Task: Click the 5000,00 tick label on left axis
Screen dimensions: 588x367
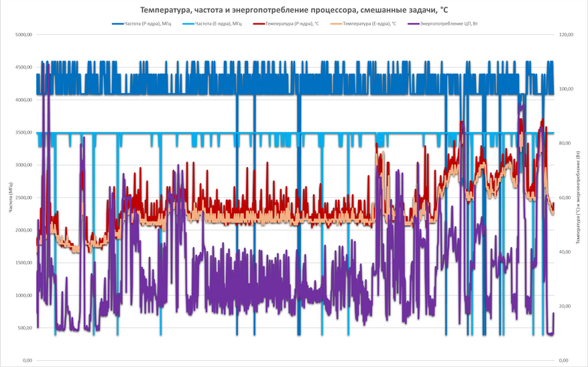Action: click(23, 34)
